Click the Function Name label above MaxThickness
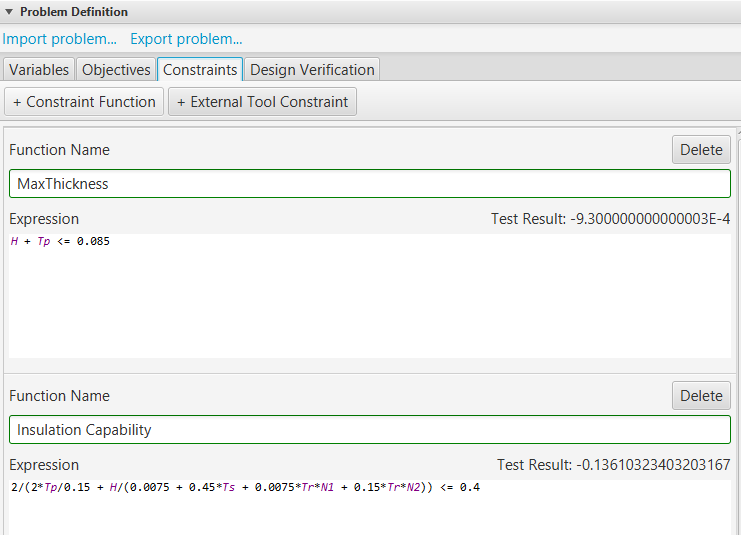 click(x=60, y=150)
